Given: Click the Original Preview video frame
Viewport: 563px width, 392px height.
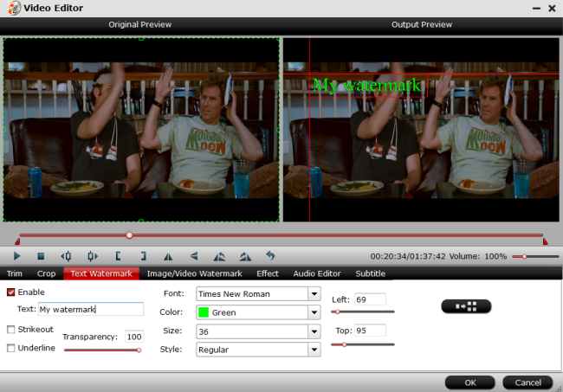Looking at the screenshot, I should (x=141, y=130).
